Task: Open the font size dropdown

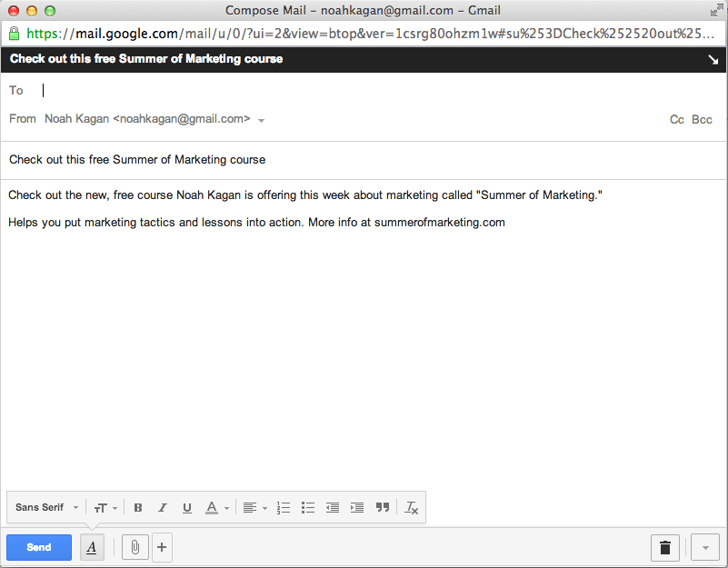Action: (x=105, y=507)
